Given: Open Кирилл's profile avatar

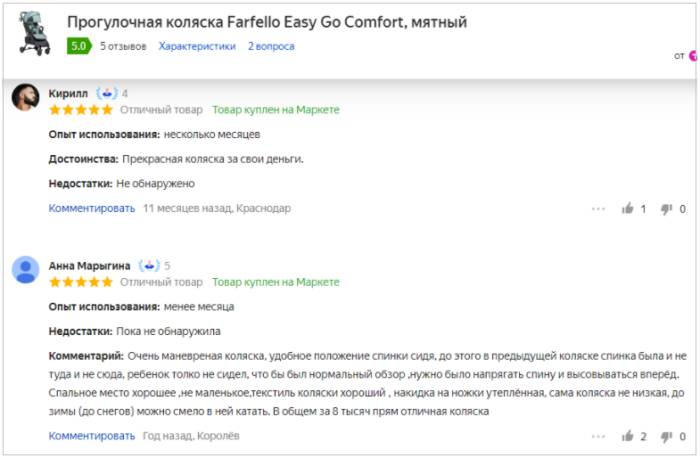Looking at the screenshot, I should pyautogui.click(x=25, y=98).
